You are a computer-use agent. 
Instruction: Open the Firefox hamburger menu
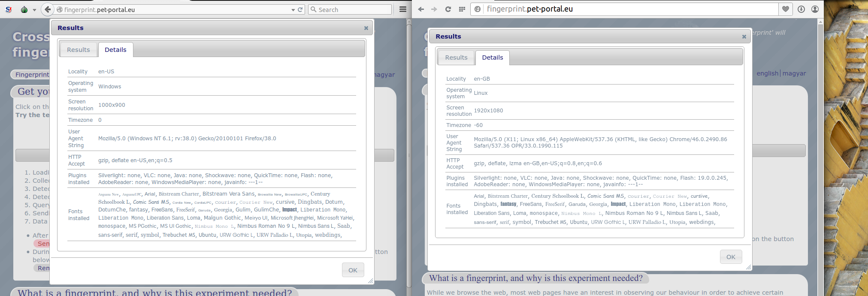coord(402,9)
